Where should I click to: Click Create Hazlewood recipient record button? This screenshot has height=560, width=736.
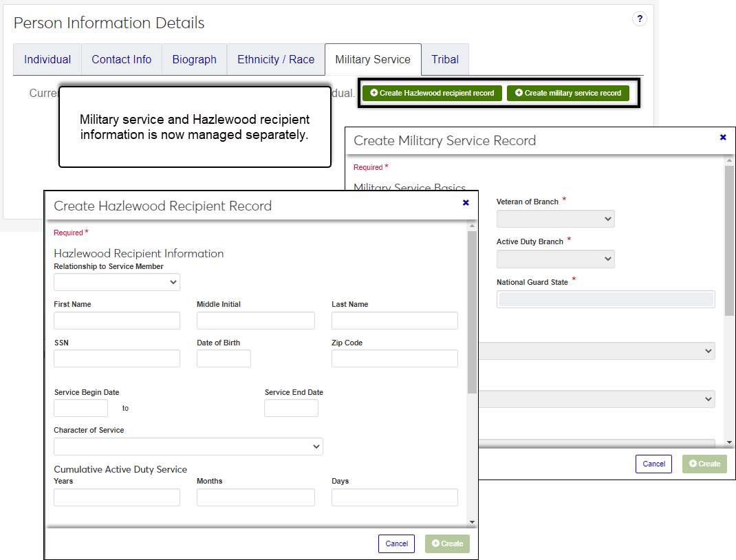pyautogui.click(x=432, y=93)
